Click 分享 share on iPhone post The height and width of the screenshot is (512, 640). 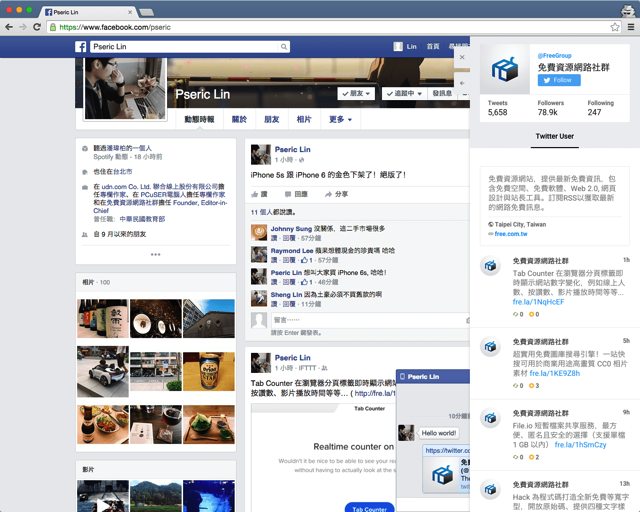coord(336,194)
